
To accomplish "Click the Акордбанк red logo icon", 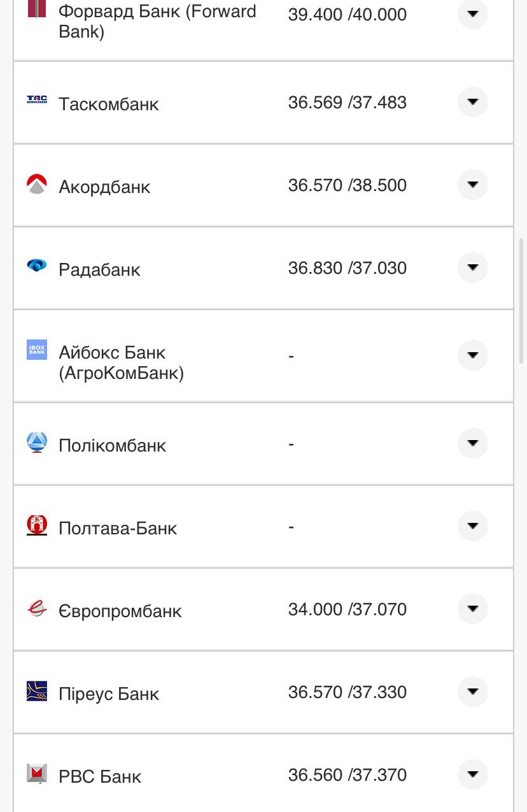I will click(x=37, y=183).
